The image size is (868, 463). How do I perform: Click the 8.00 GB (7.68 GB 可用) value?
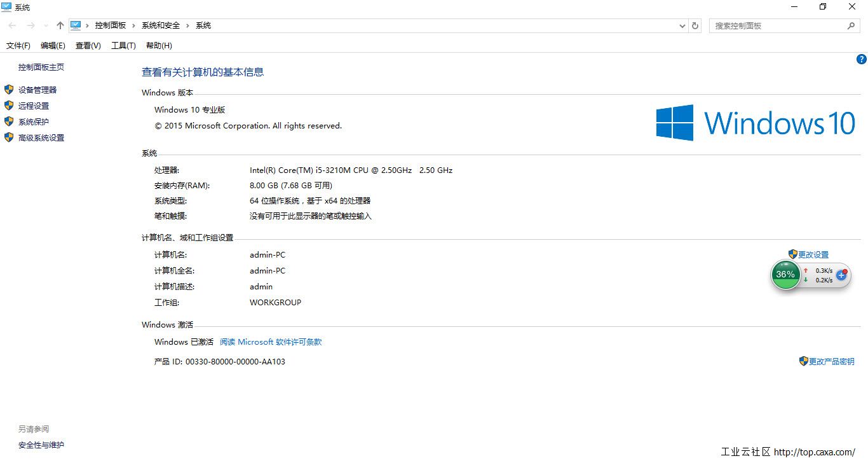[x=291, y=186]
